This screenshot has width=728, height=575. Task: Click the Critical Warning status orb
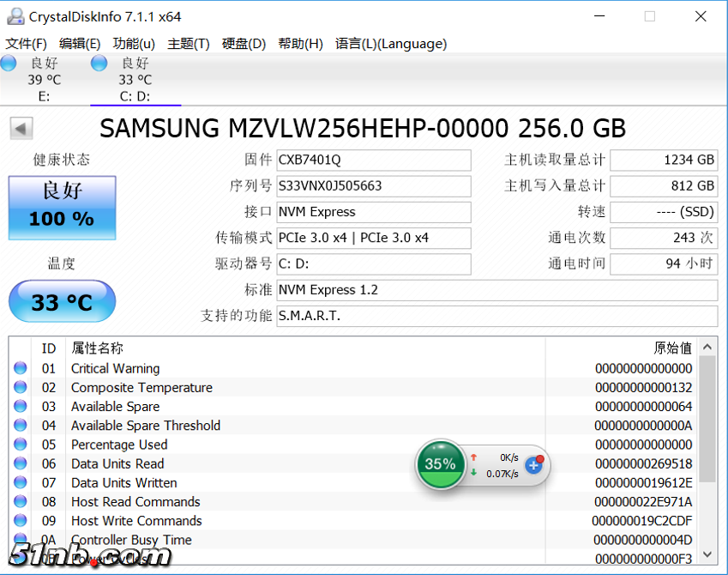[x=21, y=369]
